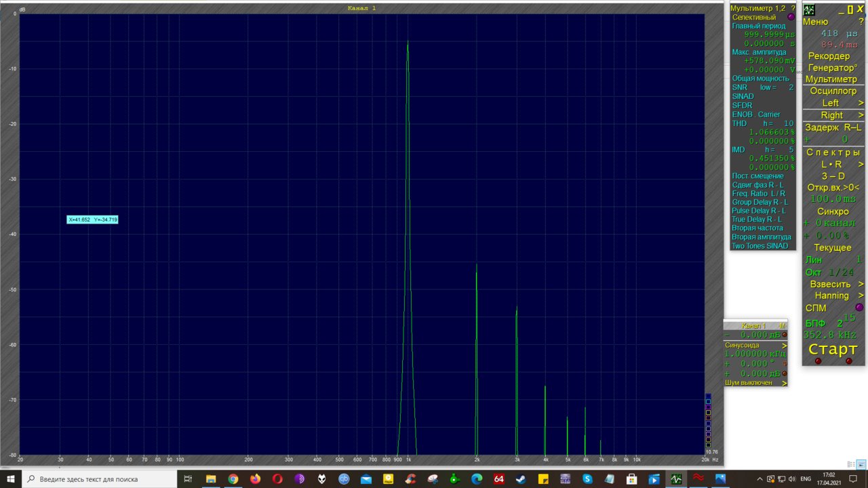Open the help question mark beside Меню

(861, 22)
